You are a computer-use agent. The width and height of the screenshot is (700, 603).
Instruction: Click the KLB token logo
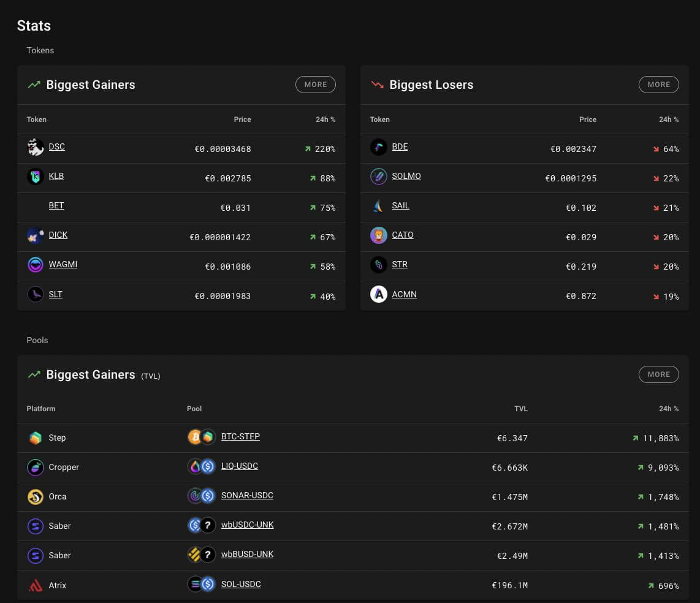(36, 176)
